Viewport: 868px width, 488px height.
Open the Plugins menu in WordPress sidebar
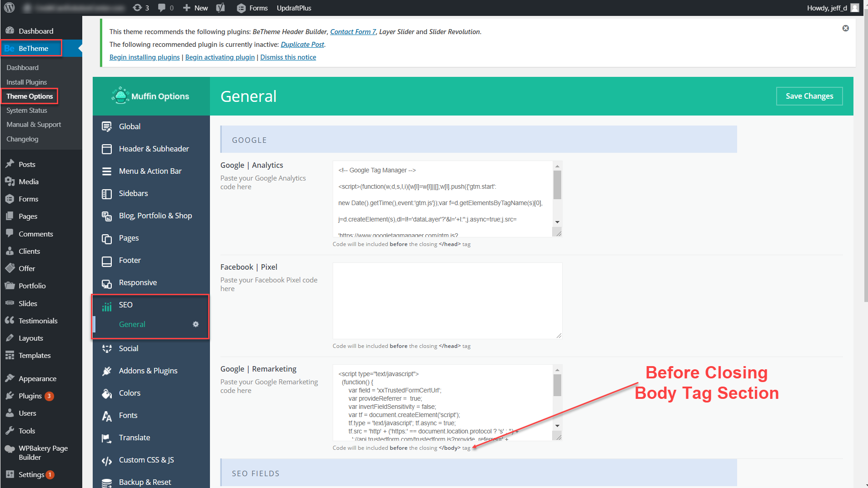pos(30,396)
